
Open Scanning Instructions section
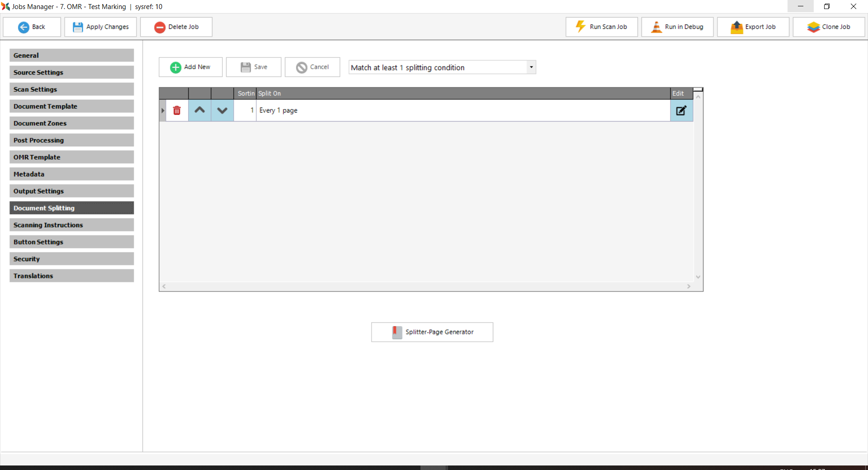pos(71,225)
